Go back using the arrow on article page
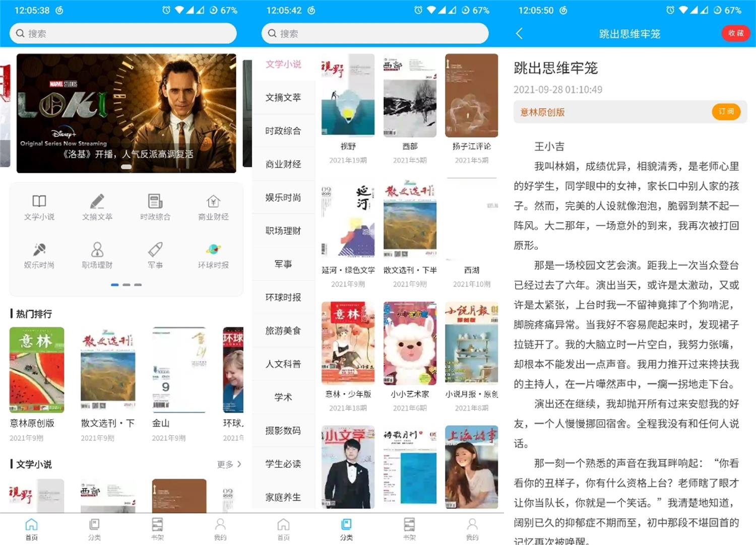The image size is (756, 545). [519, 33]
